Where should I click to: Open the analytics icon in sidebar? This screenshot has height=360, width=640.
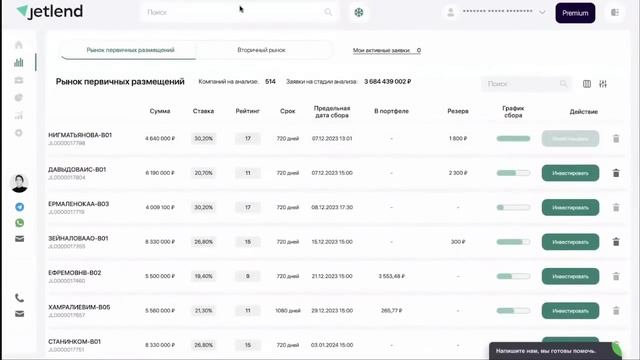point(19,116)
